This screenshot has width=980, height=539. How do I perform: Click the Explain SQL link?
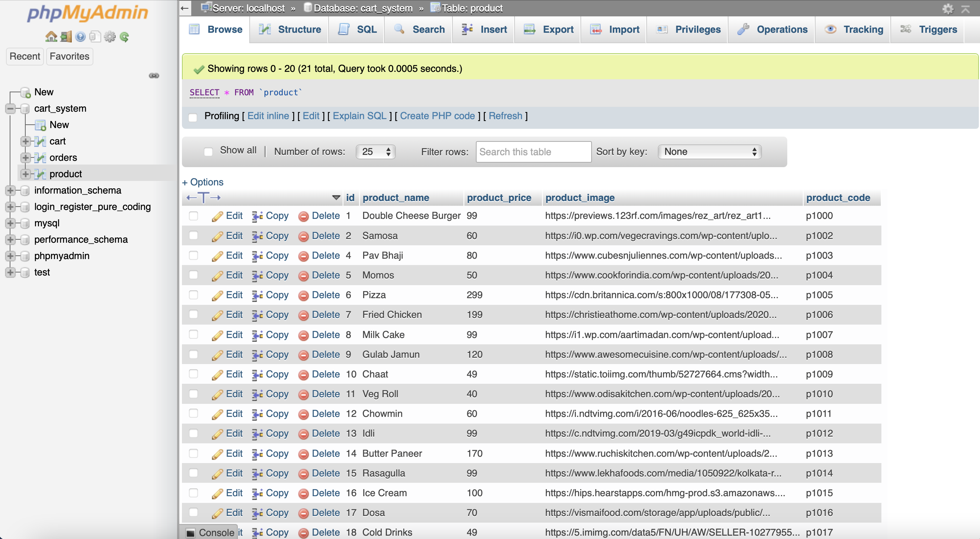point(359,116)
